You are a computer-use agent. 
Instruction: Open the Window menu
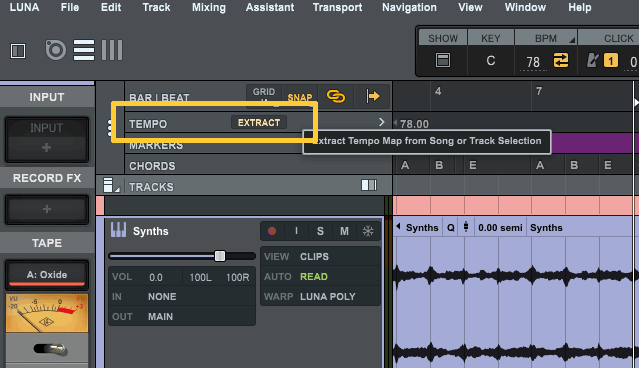(525, 7)
